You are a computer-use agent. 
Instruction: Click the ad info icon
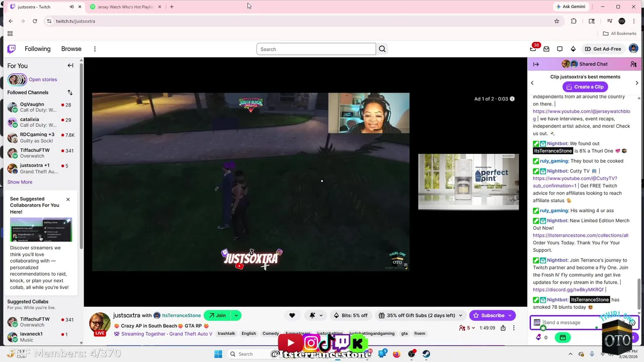(512, 99)
